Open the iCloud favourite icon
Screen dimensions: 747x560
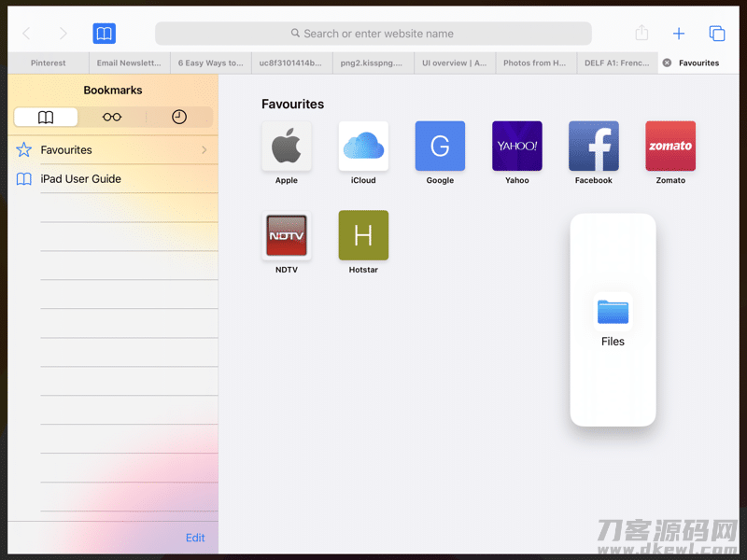(363, 146)
